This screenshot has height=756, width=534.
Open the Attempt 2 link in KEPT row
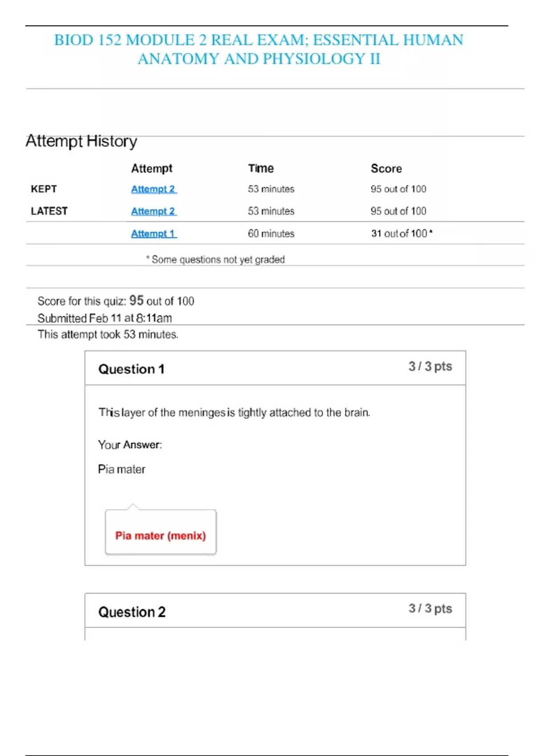154,189
